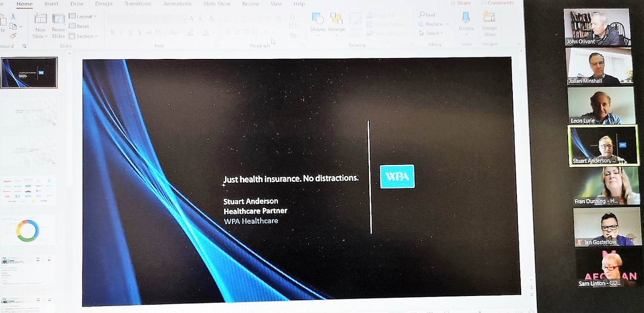
Task: Click the Share button
Action: [460, 3]
